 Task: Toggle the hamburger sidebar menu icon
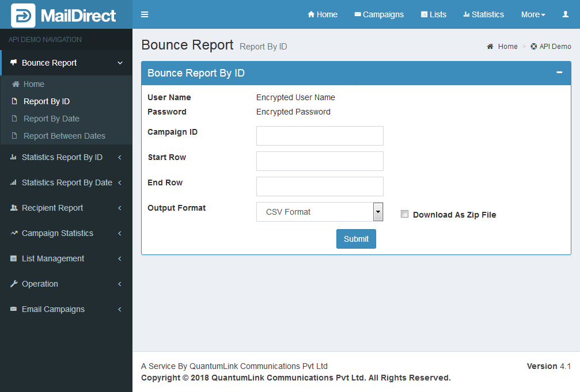coord(145,14)
